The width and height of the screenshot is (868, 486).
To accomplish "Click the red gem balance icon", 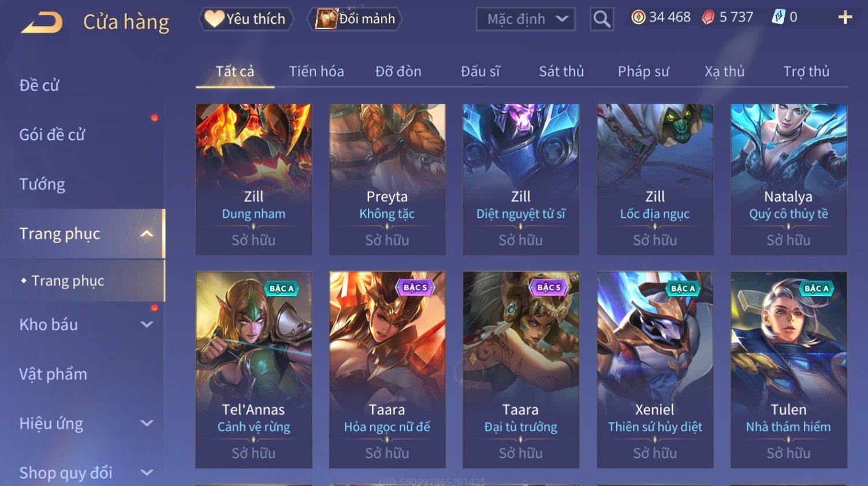I will pyautogui.click(x=708, y=17).
